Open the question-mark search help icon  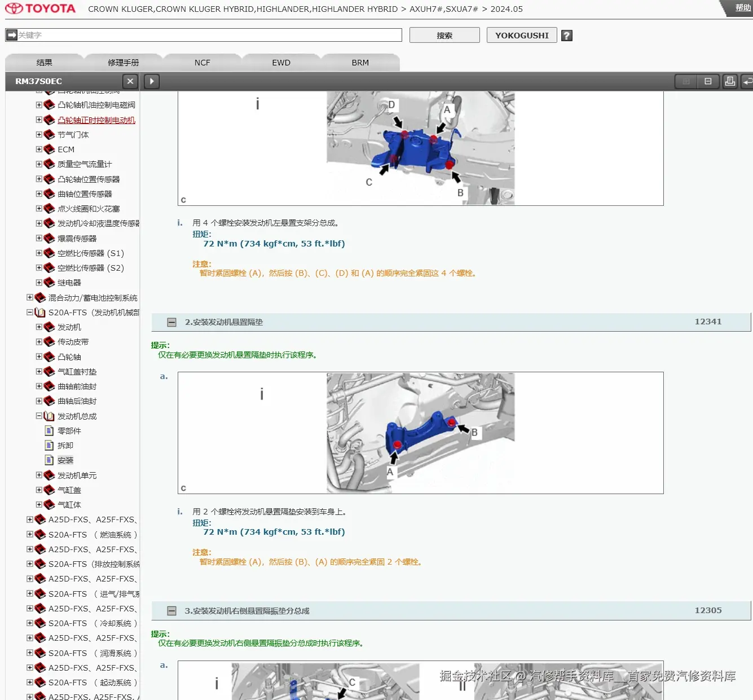click(567, 36)
